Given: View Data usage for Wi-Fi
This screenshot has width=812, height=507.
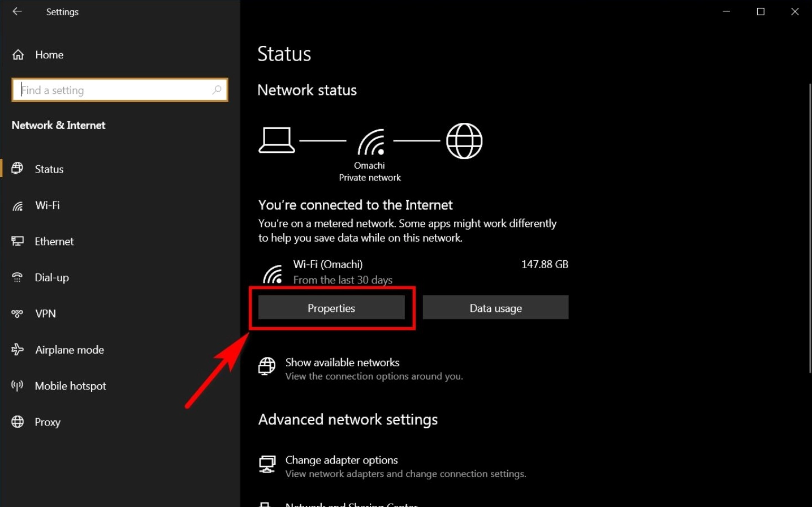Looking at the screenshot, I should [495, 307].
